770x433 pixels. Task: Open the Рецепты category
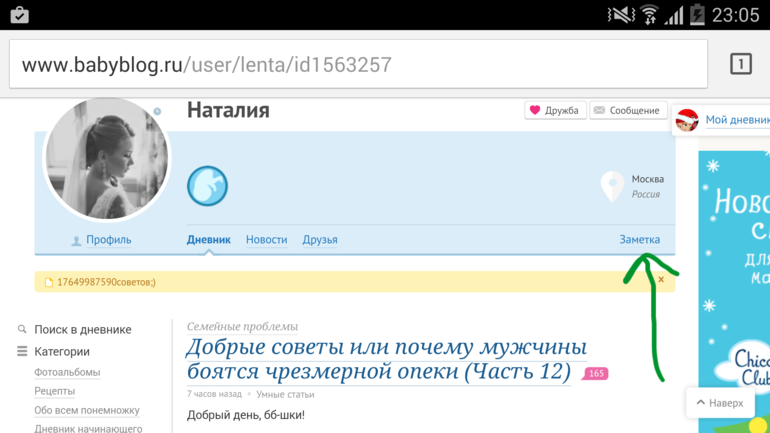coord(55,391)
